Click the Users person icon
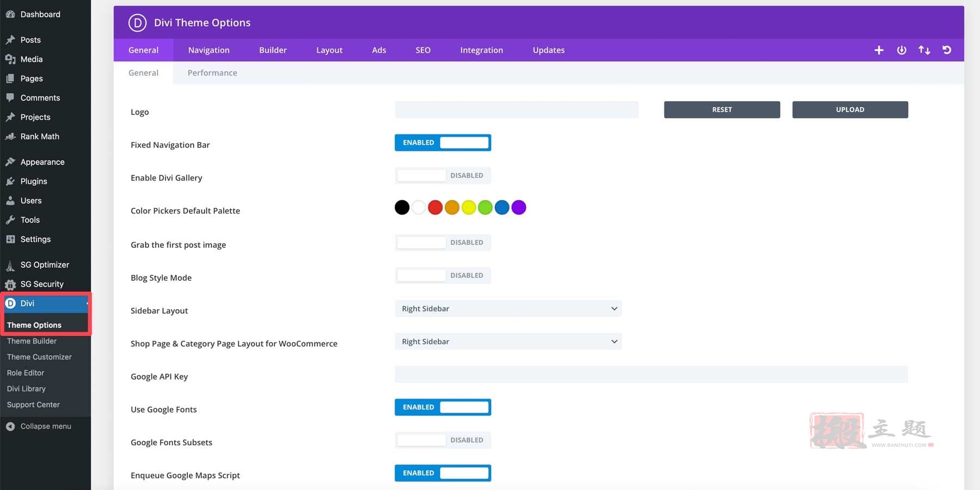Screen dimensions: 980x490 (10, 200)
